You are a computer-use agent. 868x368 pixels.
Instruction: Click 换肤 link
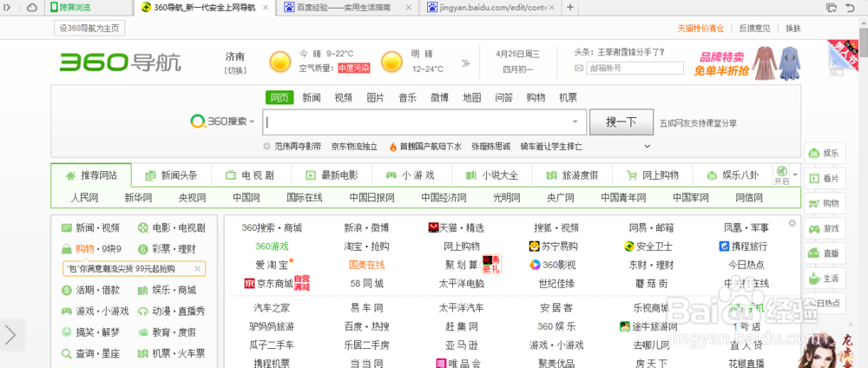(x=792, y=29)
